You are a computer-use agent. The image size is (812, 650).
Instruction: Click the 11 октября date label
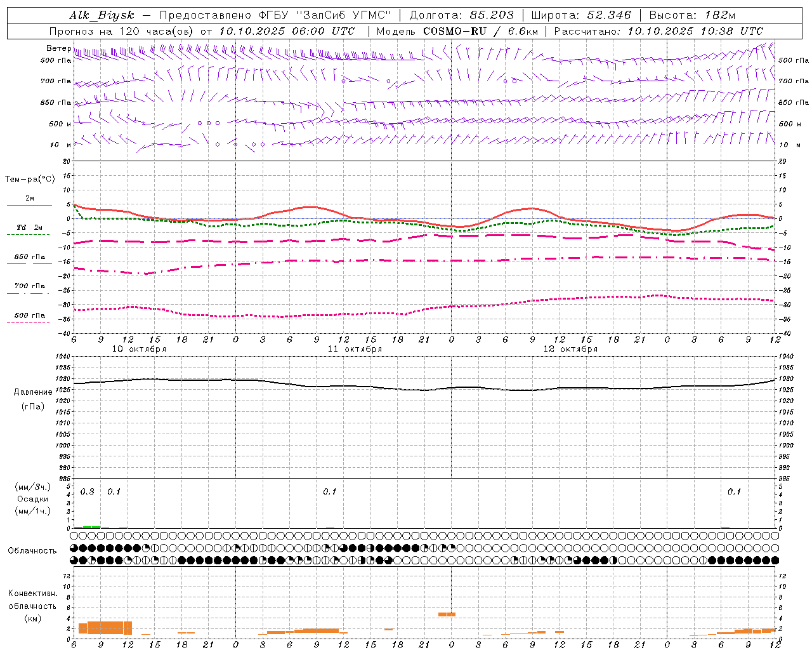(x=355, y=349)
